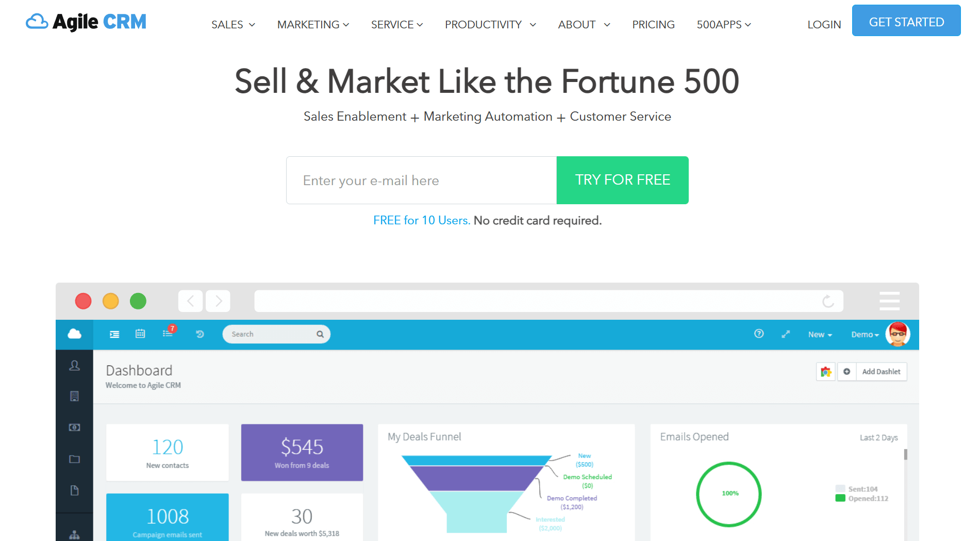980x541 pixels.
Task: Open the SALES navigation dropdown
Action: click(233, 24)
